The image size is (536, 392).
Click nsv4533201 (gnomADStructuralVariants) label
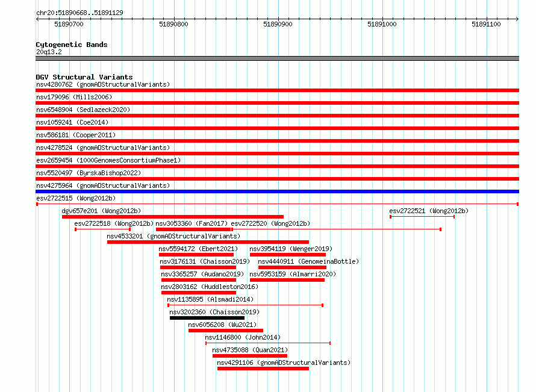coord(173,236)
